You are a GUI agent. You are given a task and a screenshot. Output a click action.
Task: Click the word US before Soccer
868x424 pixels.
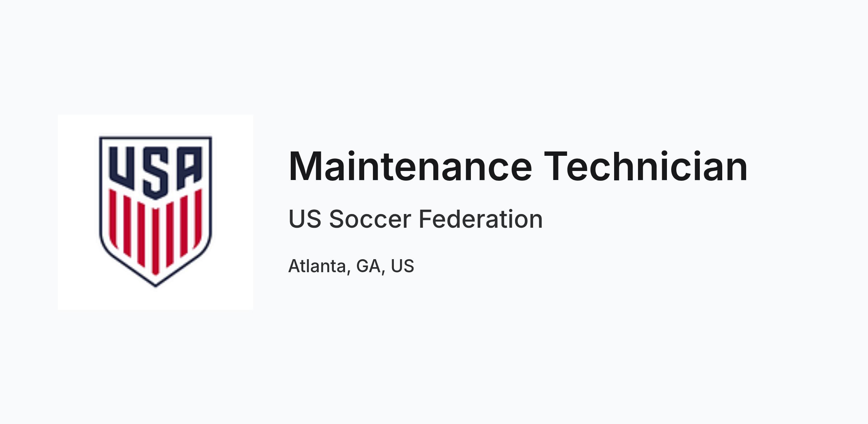[x=305, y=219]
